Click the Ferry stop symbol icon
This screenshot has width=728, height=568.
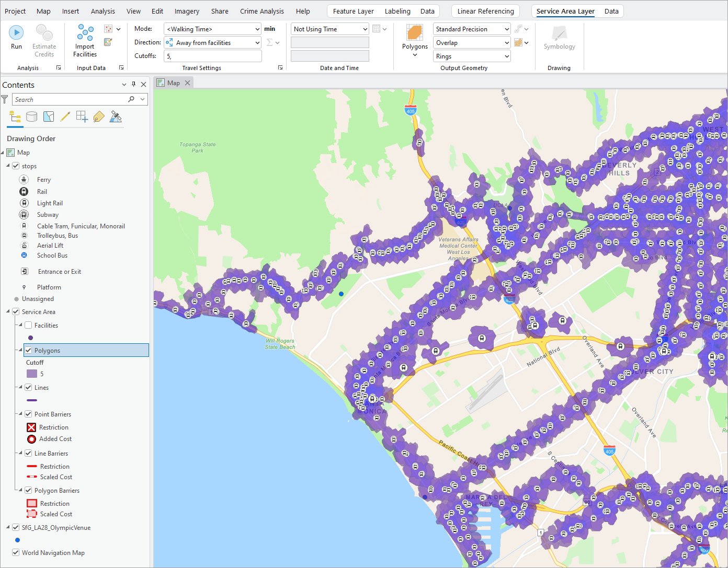tap(24, 179)
